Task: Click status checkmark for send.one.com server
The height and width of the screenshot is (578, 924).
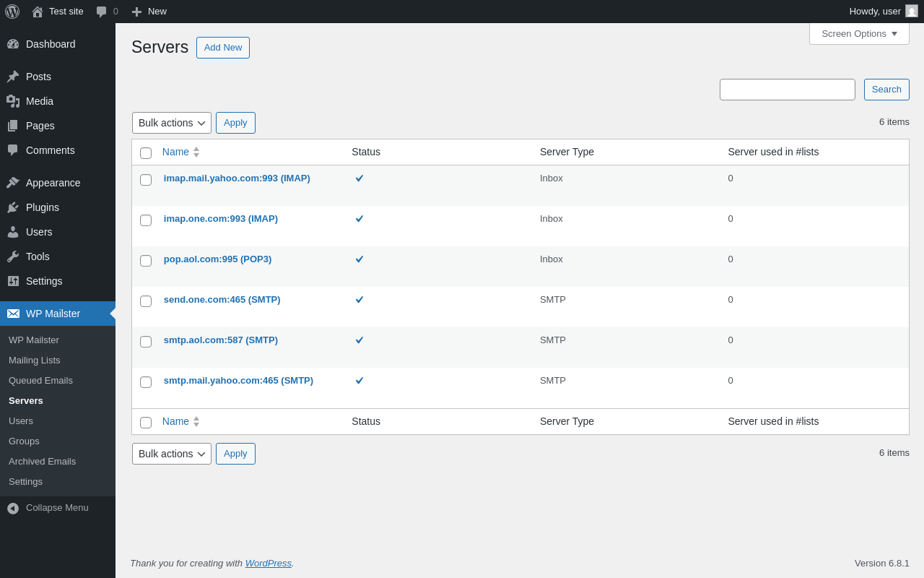Action: (359, 299)
